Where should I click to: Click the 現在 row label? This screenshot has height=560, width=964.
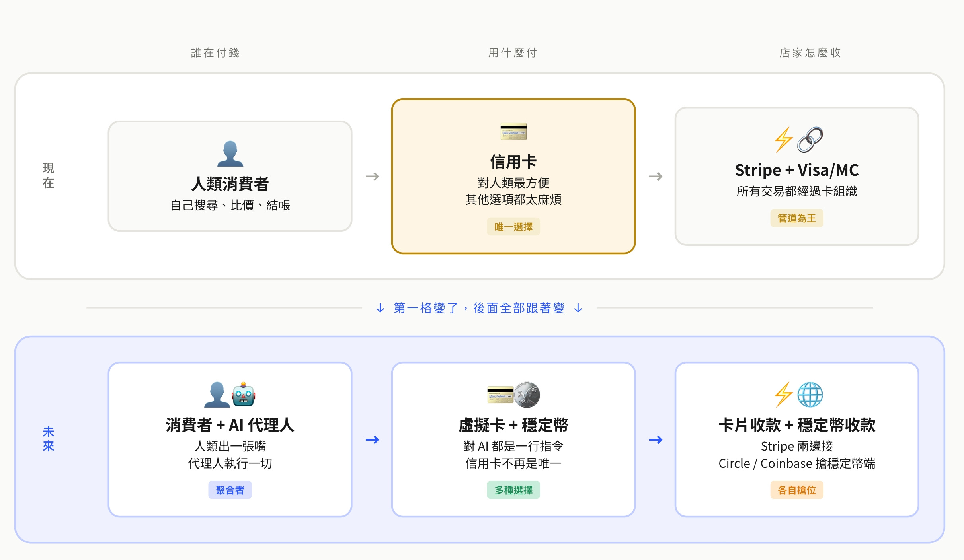click(49, 175)
